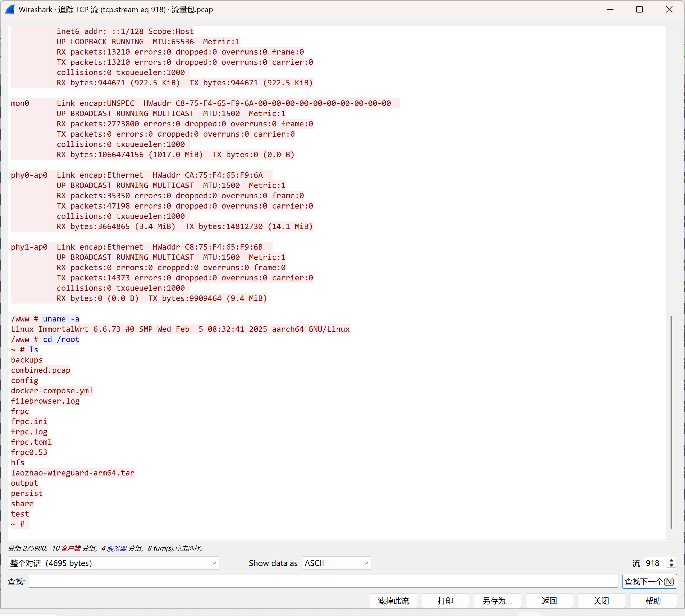Click the 滤掉此流 filter out stream button
This screenshot has width=685, height=616.
click(x=393, y=601)
